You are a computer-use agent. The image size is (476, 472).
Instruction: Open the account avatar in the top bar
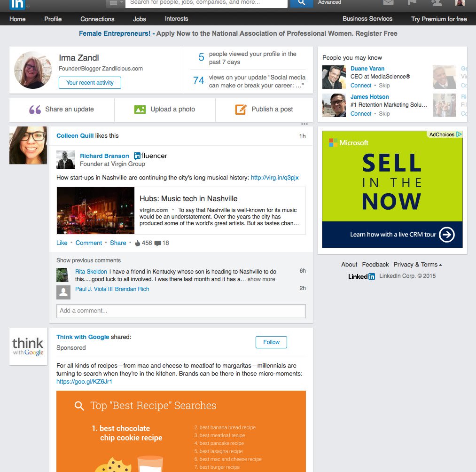point(460,3)
